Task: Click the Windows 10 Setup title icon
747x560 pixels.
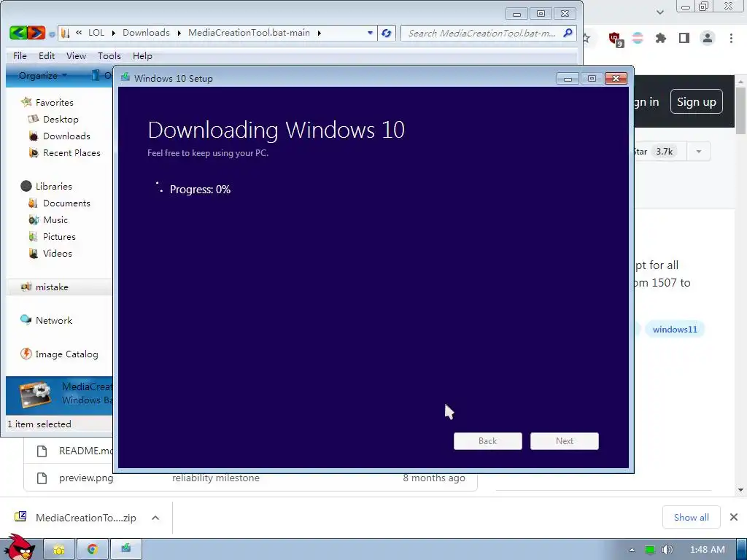Action: click(125, 77)
